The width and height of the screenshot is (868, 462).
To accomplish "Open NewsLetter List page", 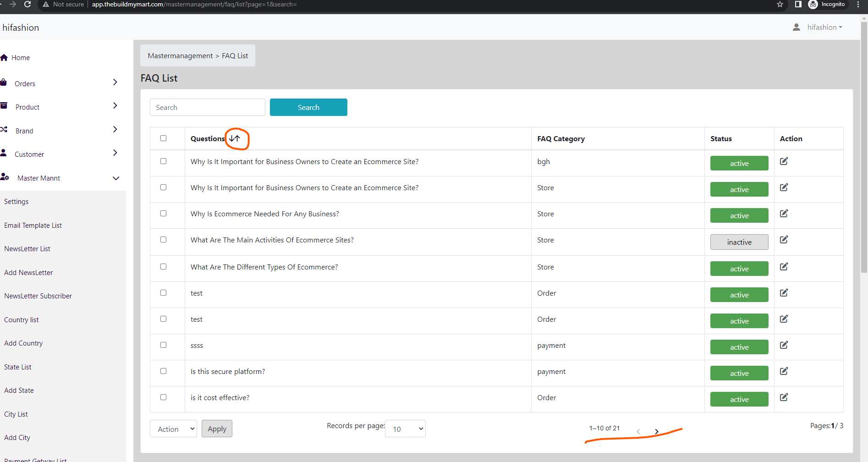I will 27,249.
